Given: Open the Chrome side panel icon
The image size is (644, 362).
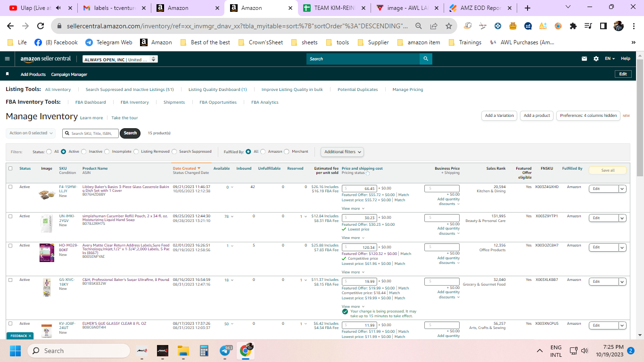Looking at the screenshot, I should [x=603, y=26].
